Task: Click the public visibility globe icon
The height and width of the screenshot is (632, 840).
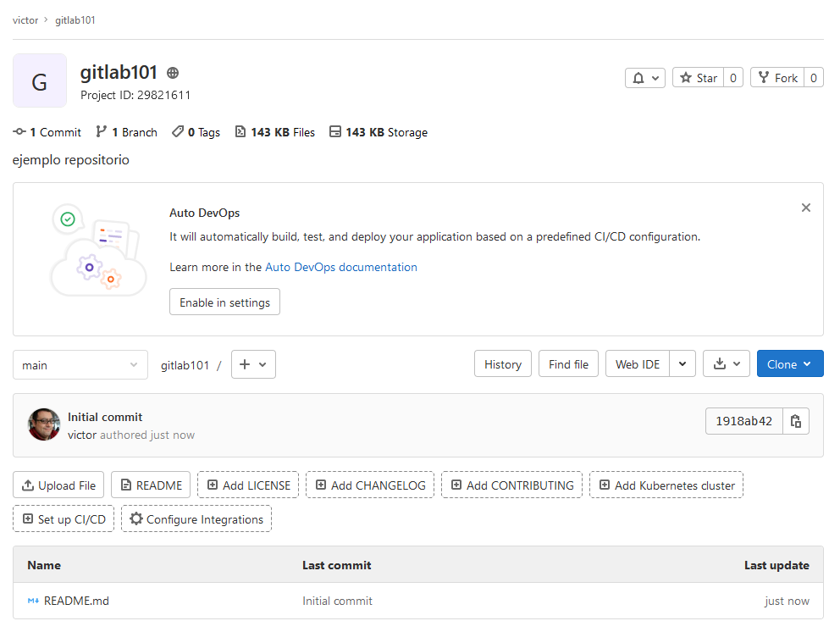Action: pos(173,72)
